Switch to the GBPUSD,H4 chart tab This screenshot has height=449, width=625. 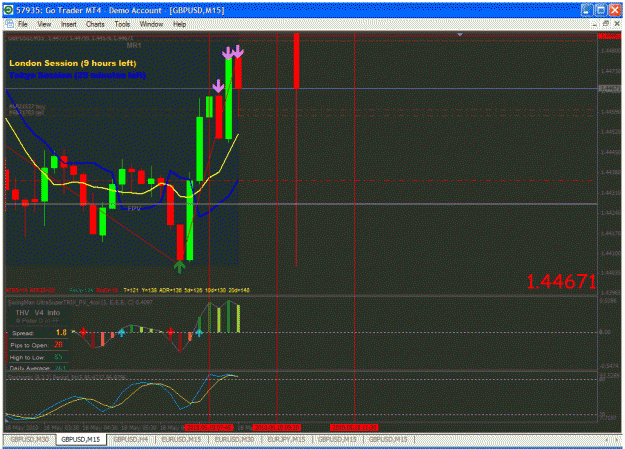tap(131, 439)
